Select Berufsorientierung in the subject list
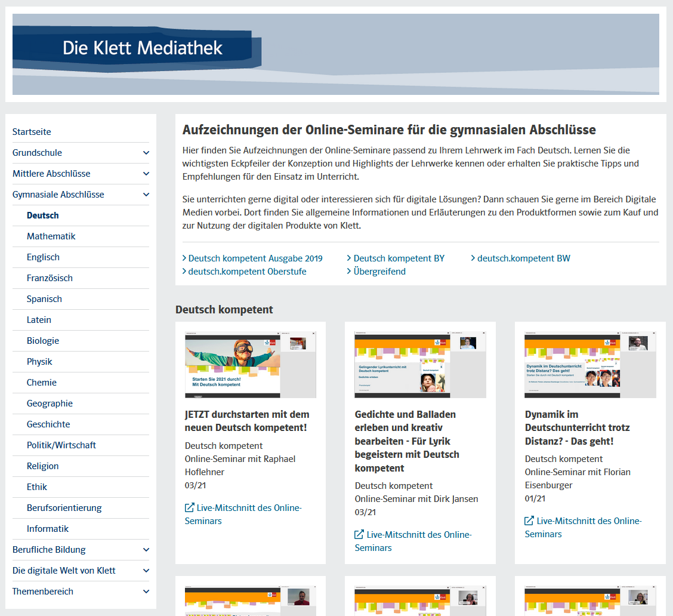 64,508
